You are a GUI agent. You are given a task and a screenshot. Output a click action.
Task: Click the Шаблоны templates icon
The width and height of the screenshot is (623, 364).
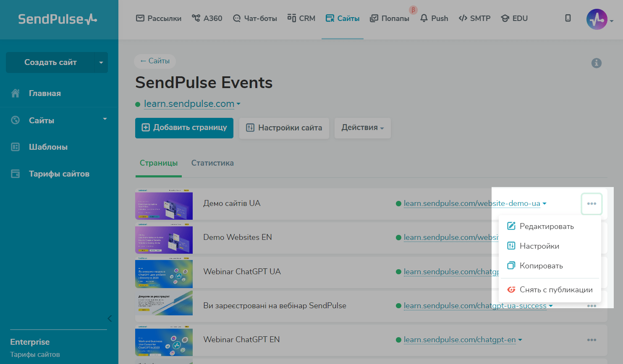[16, 147]
